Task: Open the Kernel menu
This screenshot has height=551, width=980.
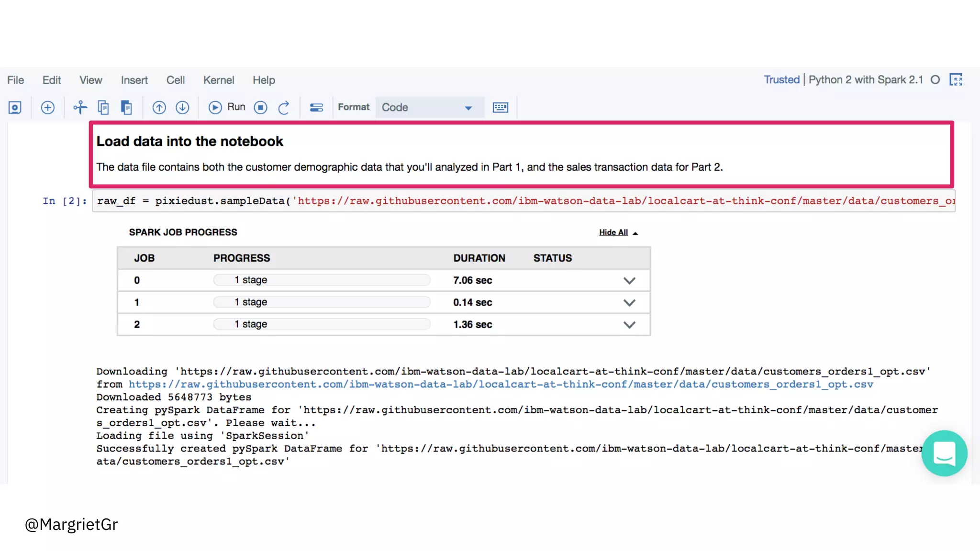Action: pos(218,80)
